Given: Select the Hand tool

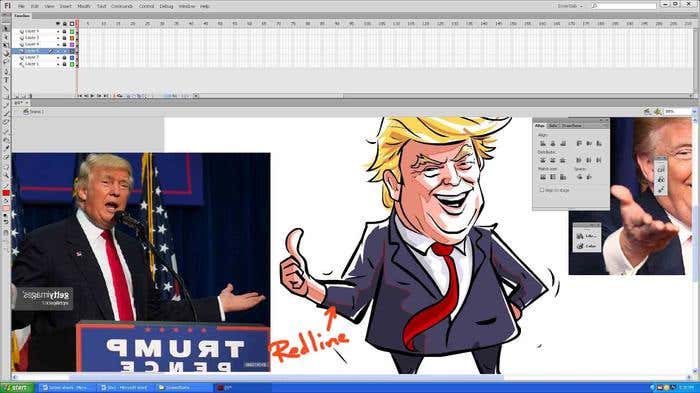Looking at the screenshot, I should [x=6, y=167].
